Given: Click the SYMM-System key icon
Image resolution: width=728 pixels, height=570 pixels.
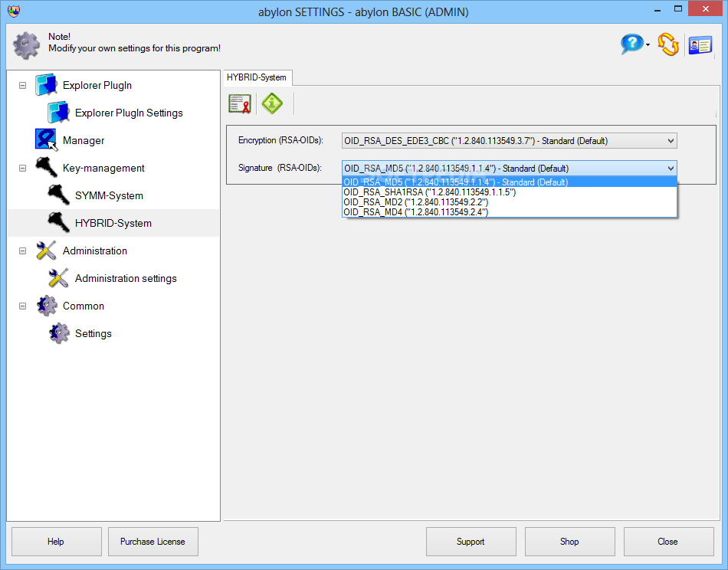Looking at the screenshot, I should [58, 195].
